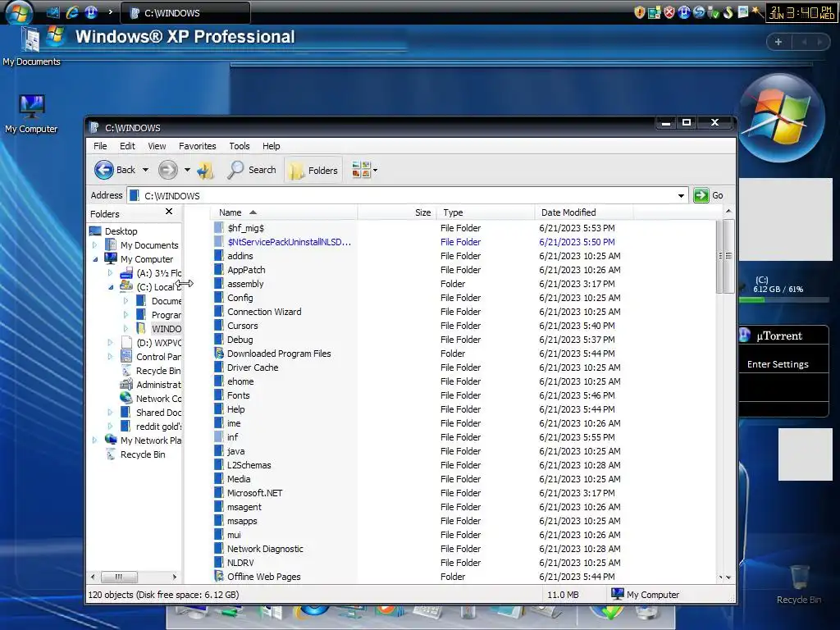Viewport: 840px width, 630px height.
Task: Open Forward history dropdown arrow
Action: point(187,170)
